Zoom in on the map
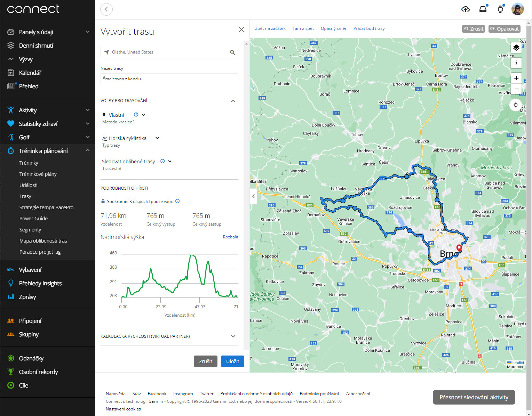This screenshot has width=532, height=416. 516,78
